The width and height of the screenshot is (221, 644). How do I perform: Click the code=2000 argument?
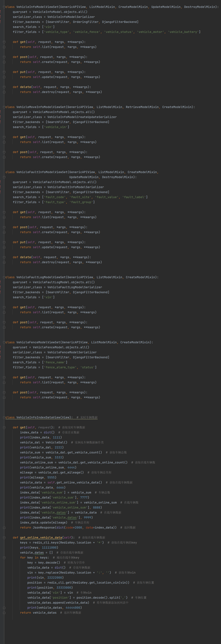pyautogui.click(x=74, y=527)
